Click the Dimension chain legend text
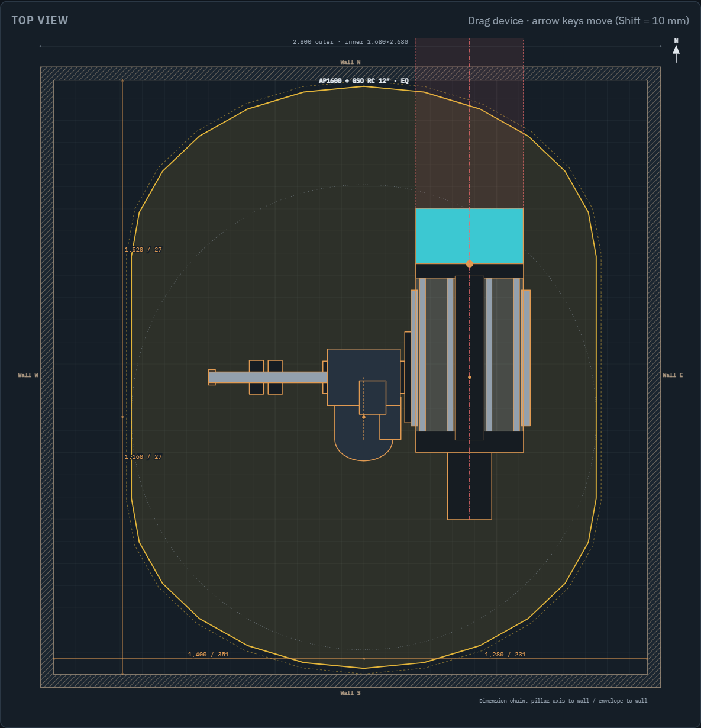Image resolution: width=701 pixels, height=728 pixels. [x=563, y=701]
